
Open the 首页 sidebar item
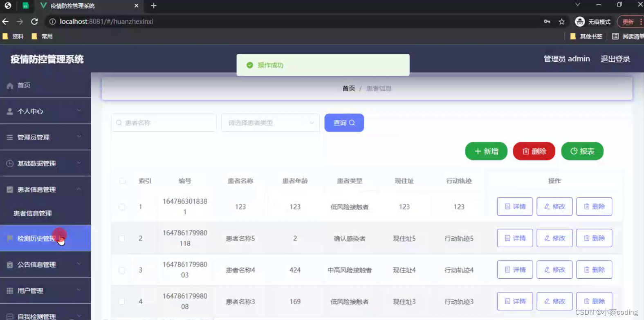tap(45, 85)
